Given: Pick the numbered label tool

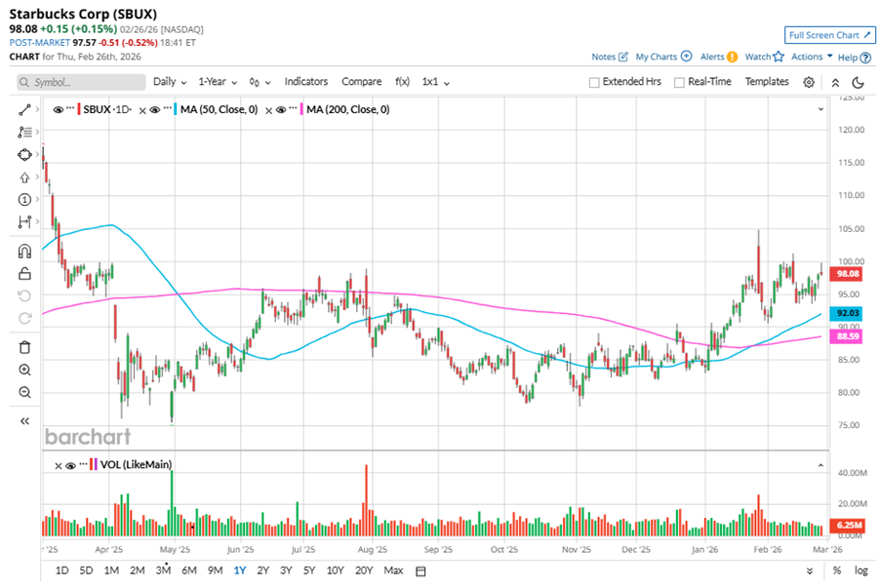Looking at the screenshot, I should [24, 199].
